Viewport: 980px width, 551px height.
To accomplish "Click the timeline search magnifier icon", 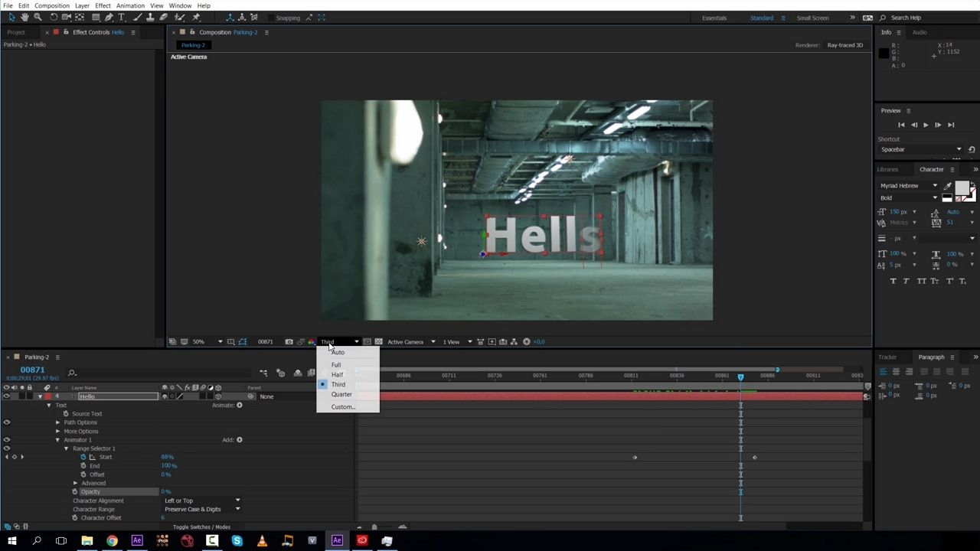I will click(72, 373).
